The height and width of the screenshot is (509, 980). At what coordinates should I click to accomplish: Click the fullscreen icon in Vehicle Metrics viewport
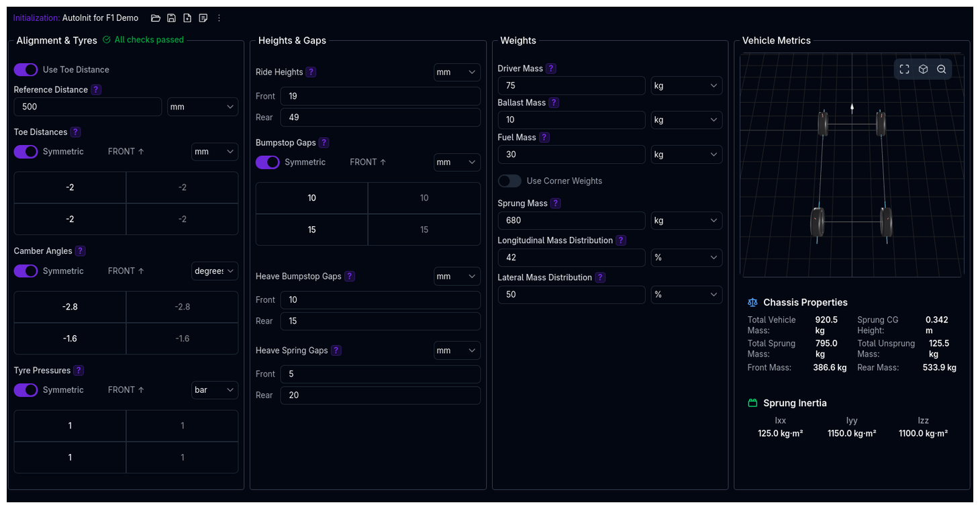point(904,68)
